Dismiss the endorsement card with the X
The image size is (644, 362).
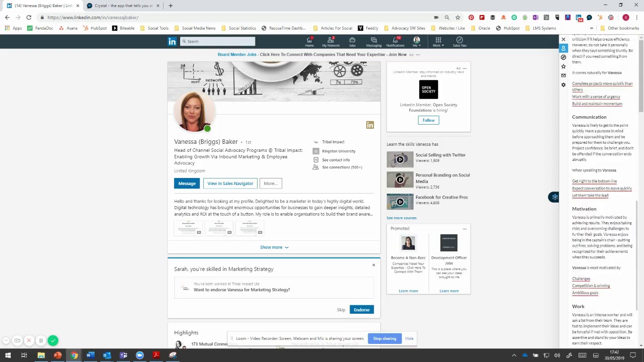click(373, 265)
